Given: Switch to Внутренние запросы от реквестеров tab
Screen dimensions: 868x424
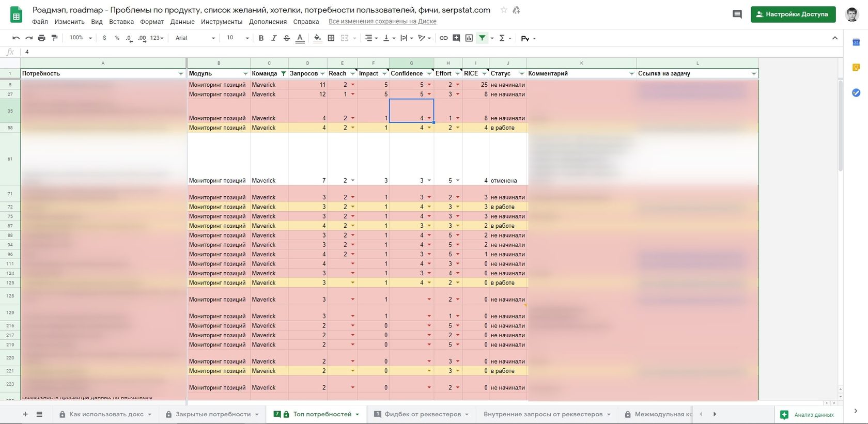Looking at the screenshot, I should click(x=547, y=414).
